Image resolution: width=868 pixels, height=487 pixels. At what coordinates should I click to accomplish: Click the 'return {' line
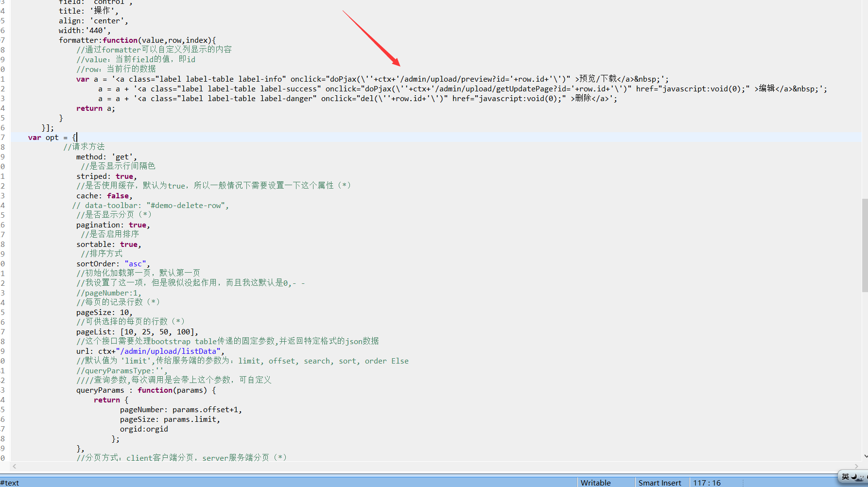111,400
